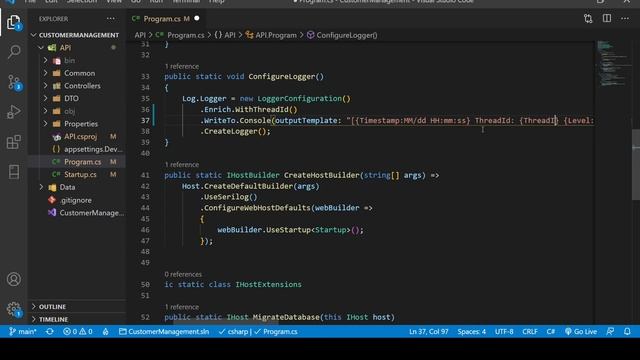Image resolution: width=640 pixels, height=360 pixels.
Task: Click the main branch indicator in status bar
Action: (x=23, y=331)
